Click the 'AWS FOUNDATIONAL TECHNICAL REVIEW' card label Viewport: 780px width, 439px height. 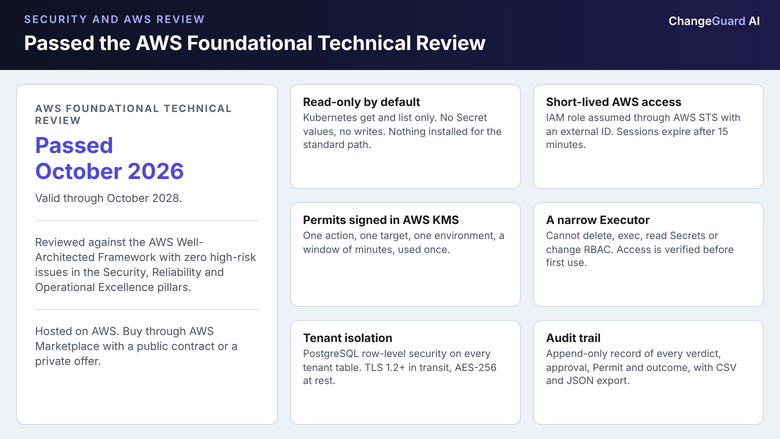pos(133,114)
